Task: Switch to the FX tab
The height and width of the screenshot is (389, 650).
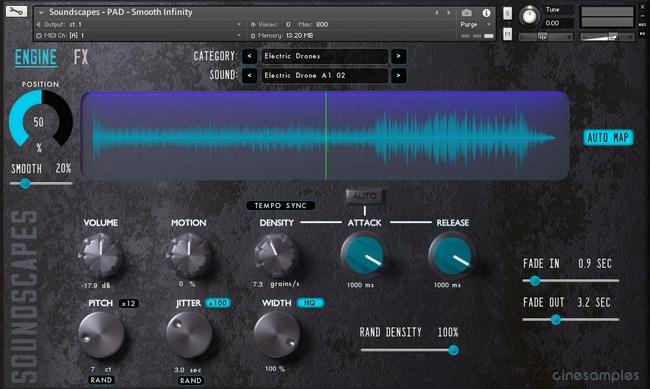Action: (81, 57)
